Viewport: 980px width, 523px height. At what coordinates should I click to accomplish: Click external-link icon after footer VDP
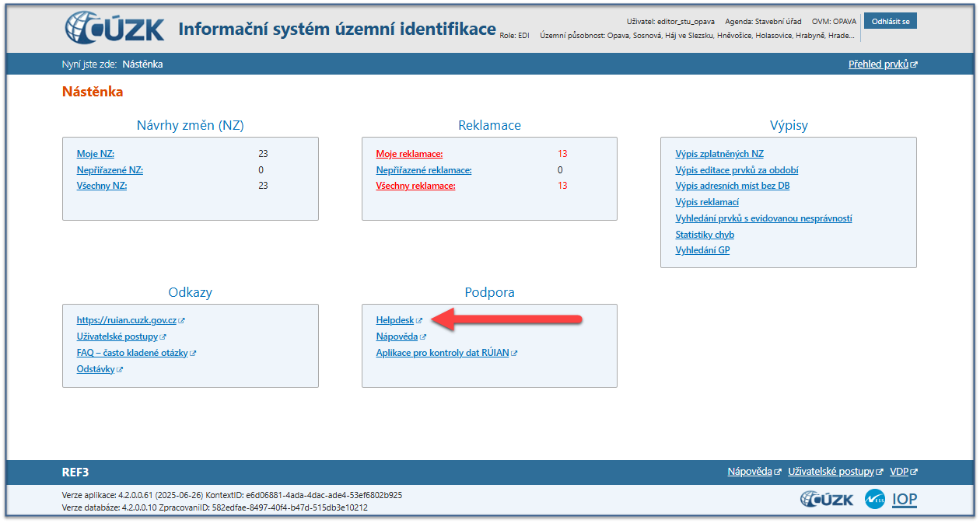914,472
